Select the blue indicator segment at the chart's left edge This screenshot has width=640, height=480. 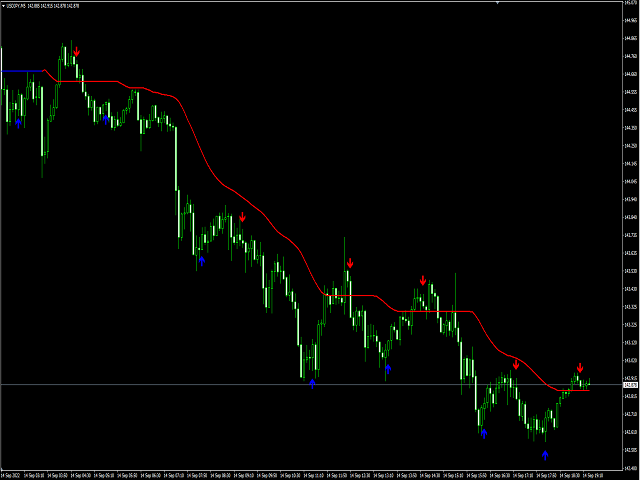pos(22,71)
